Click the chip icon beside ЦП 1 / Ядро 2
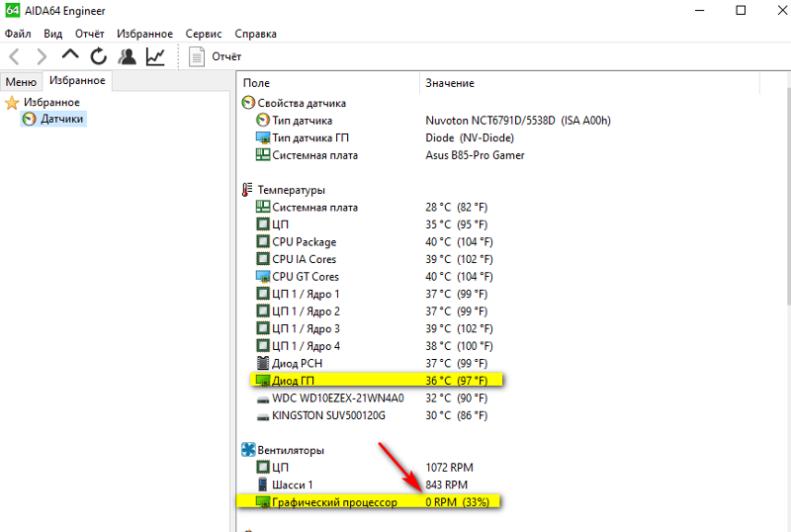791x532 pixels. click(263, 310)
